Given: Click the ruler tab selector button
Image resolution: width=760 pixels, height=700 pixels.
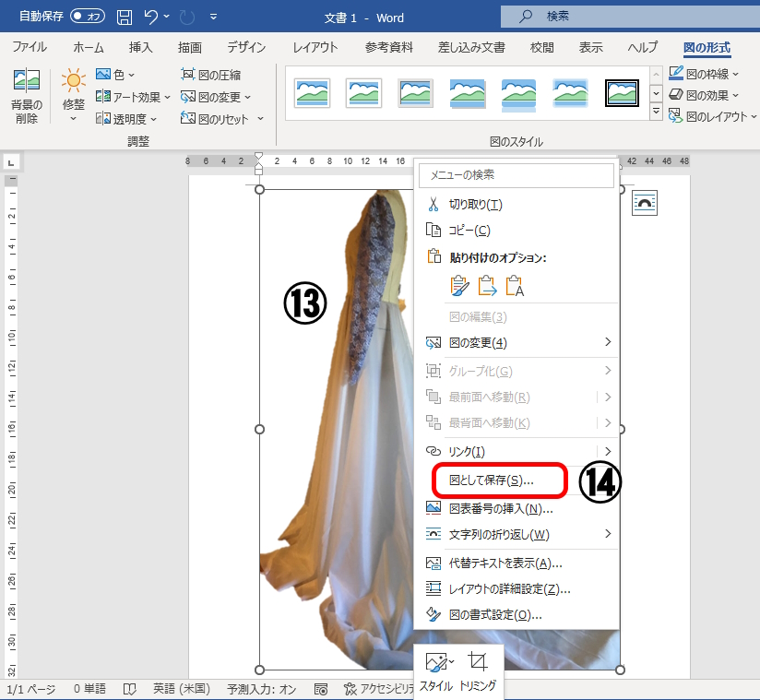Looking at the screenshot, I should click(x=11, y=162).
